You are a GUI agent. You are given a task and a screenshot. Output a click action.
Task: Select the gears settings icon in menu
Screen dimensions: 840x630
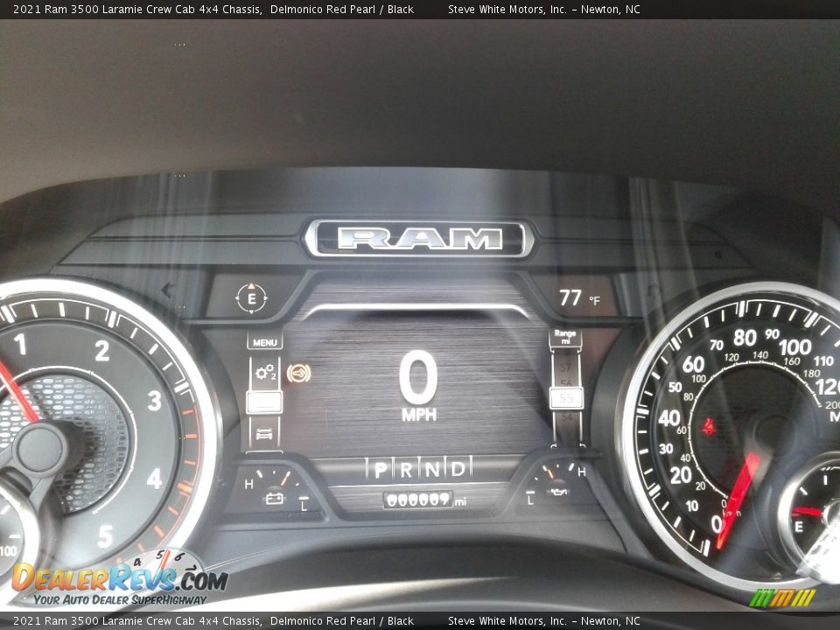pyautogui.click(x=265, y=372)
